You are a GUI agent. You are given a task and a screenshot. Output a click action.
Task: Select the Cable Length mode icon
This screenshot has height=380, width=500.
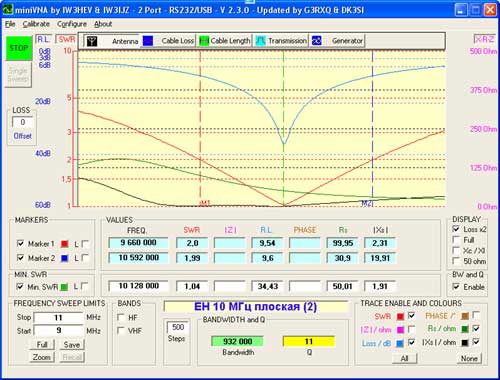pos(204,41)
